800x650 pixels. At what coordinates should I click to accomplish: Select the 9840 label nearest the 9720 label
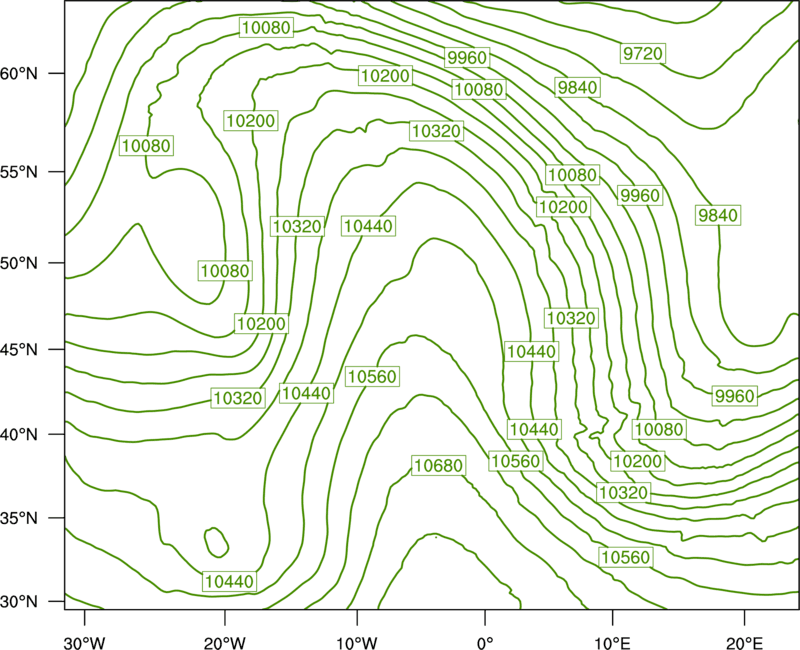(x=578, y=88)
